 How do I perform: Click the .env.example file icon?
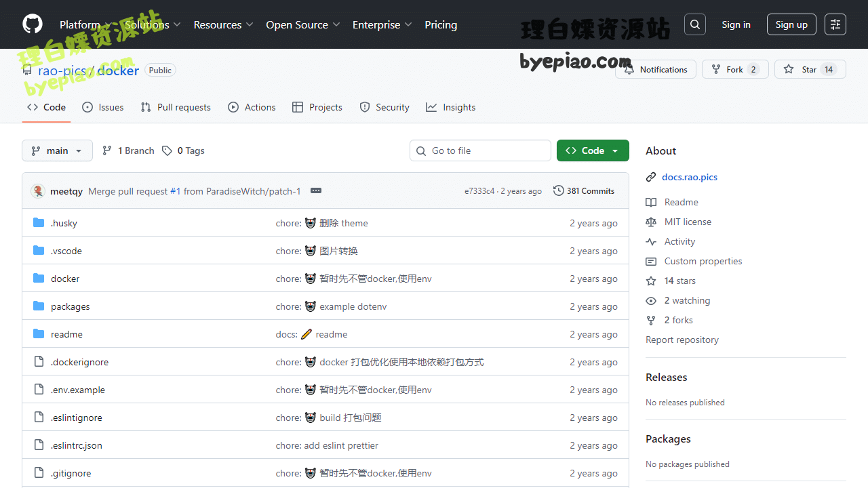coord(39,390)
